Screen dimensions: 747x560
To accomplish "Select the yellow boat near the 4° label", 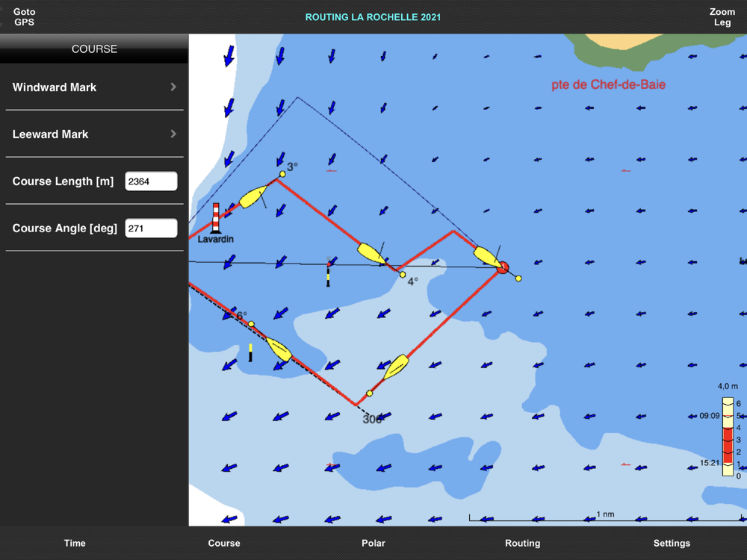I will click(x=372, y=253).
